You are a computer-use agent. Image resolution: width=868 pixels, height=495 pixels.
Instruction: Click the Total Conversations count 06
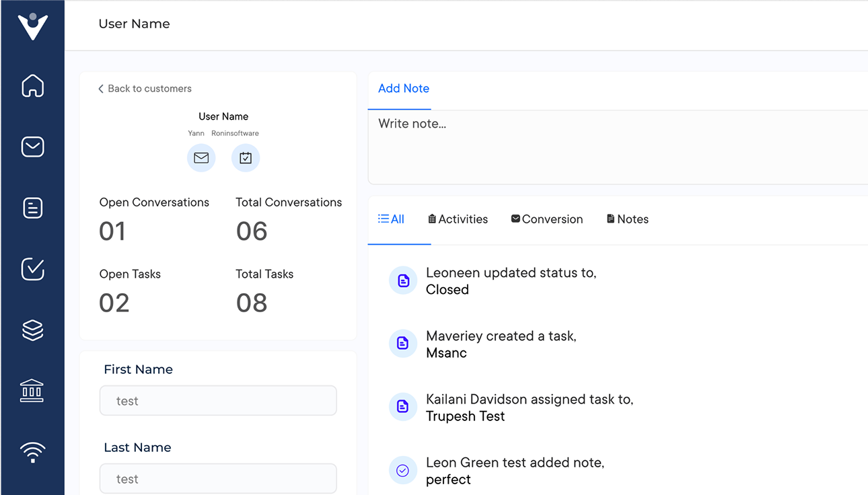[252, 231]
